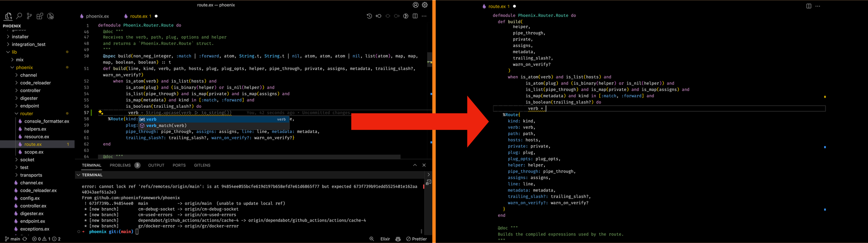Viewport: 868px width, 243px height.
Task: Open GitLens file history clock icon
Action: [369, 16]
